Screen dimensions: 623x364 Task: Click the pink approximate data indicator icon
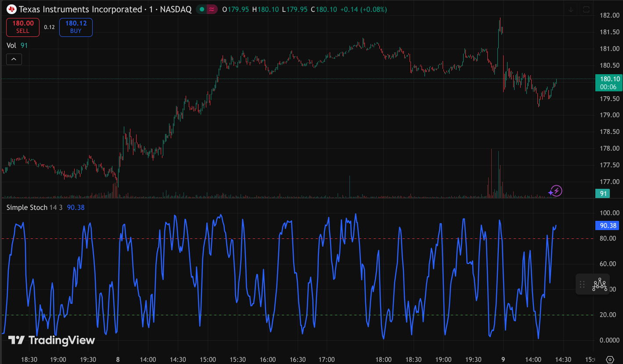tap(212, 9)
